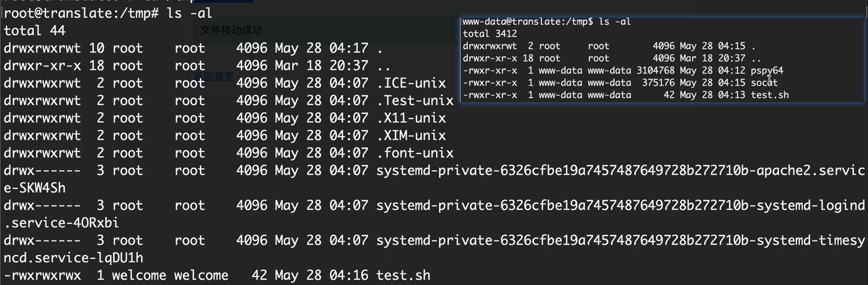Click the .X11-unix directory name
Screen dimensions: 868x285
pyautogui.click(x=411, y=118)
